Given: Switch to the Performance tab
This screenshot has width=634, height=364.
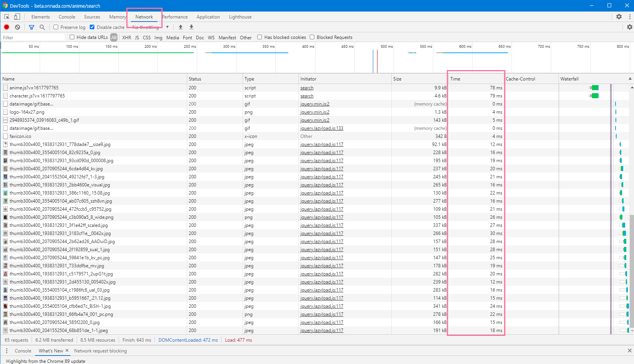Looking at the screenshot, I should point(175,17).
